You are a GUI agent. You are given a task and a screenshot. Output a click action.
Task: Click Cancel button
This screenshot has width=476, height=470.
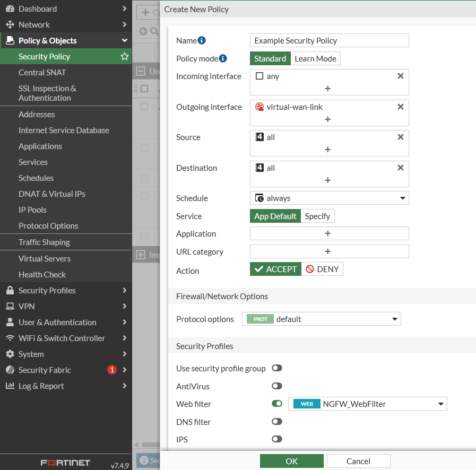point(359,461)
